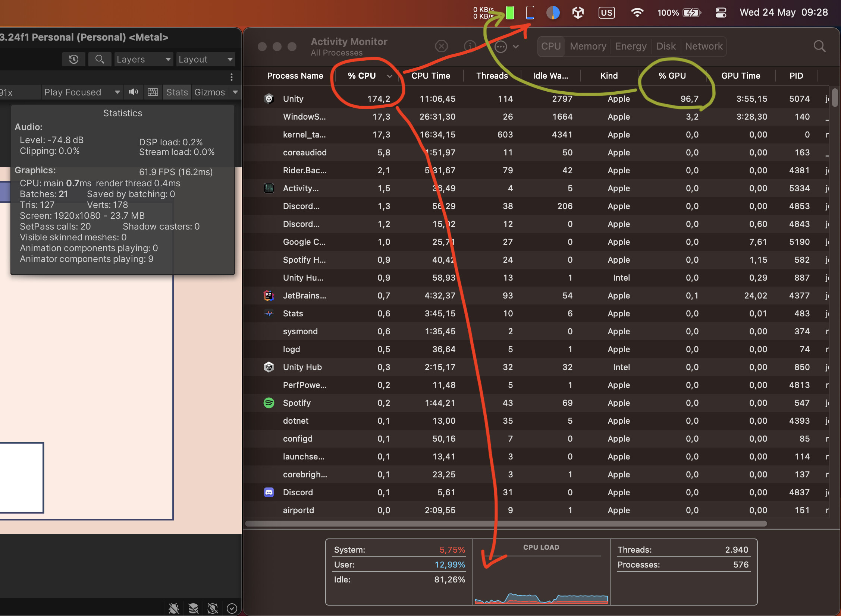
Task: Toggle the Stats overlay in the Game view
Action: tap(177, 92)
